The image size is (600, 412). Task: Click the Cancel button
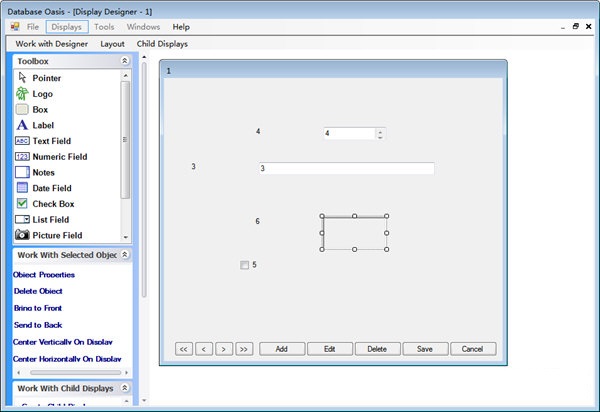pyautogui.click(x=473, y=349)
